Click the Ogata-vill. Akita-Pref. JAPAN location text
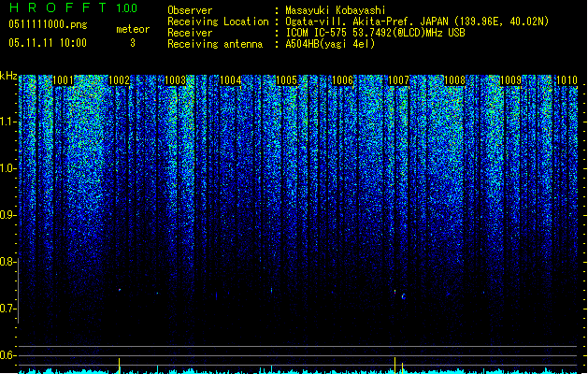 (417, 22)
